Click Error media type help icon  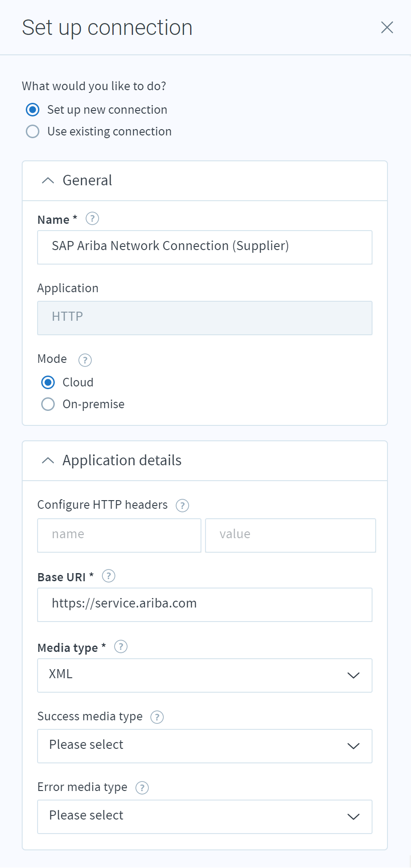[142, 788]
